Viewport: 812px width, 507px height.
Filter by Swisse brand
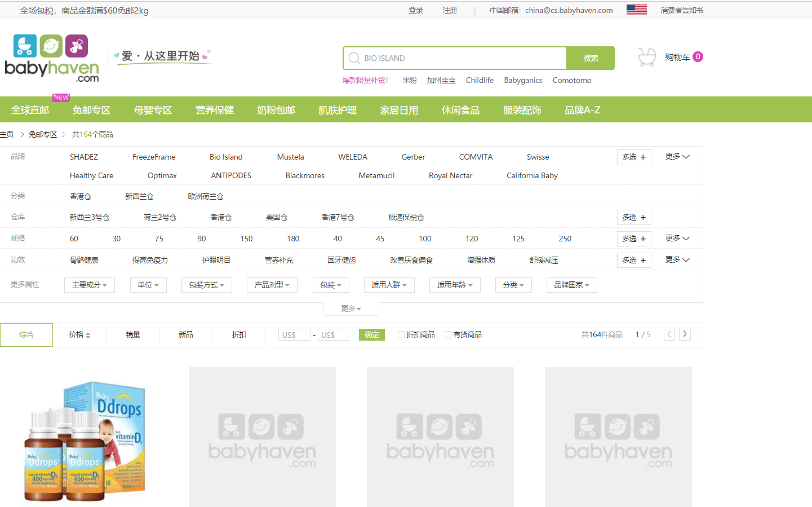pyautogui.click(x=538, y=157)
